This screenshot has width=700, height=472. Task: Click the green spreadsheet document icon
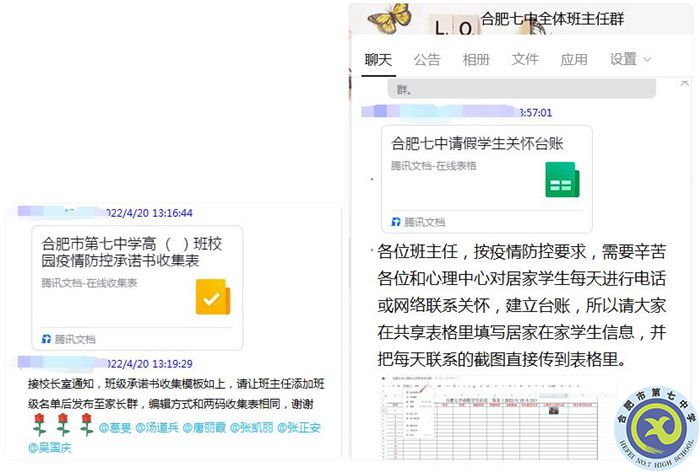tap(562, 182)
